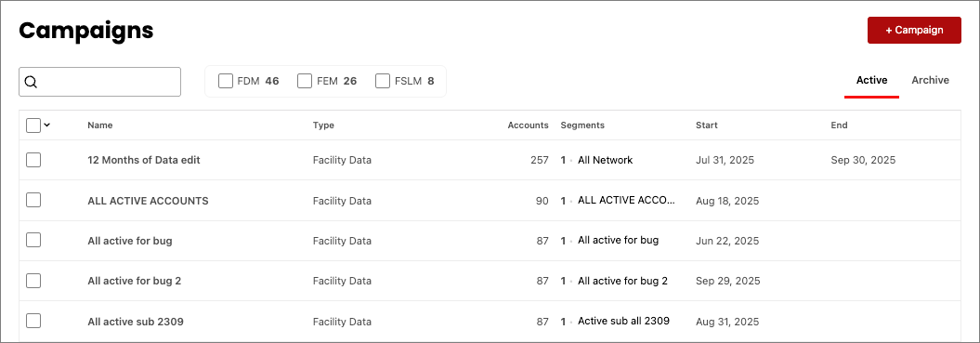
Task: Select the 12 Months of Data edit checkbox
Action: (x=33, y=160)
